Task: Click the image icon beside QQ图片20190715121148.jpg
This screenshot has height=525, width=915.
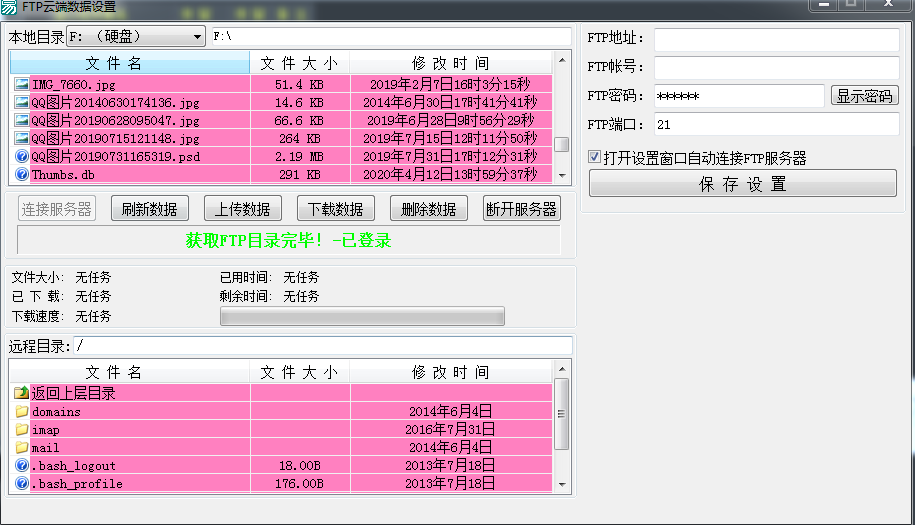Action: 22,138
